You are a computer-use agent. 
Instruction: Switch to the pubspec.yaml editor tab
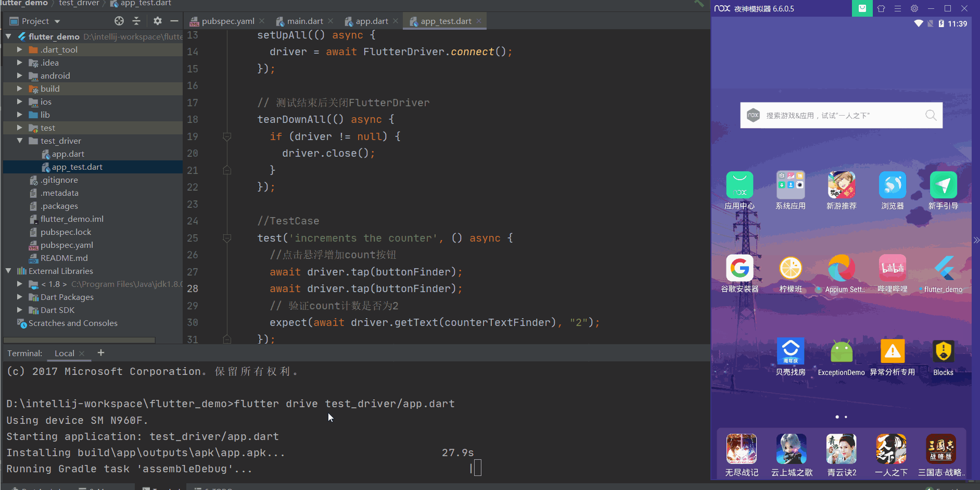(x=227, y=21)
